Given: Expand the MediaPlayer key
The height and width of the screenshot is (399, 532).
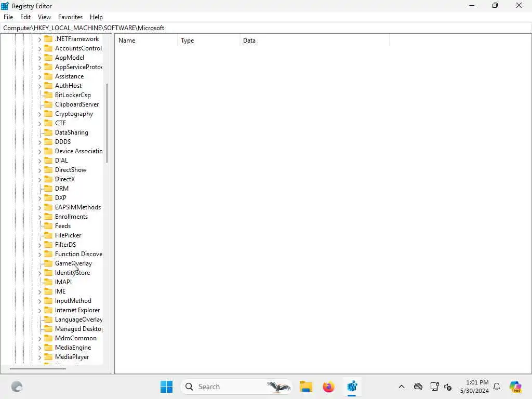Looking at the screenshot, I should [39, 357].
